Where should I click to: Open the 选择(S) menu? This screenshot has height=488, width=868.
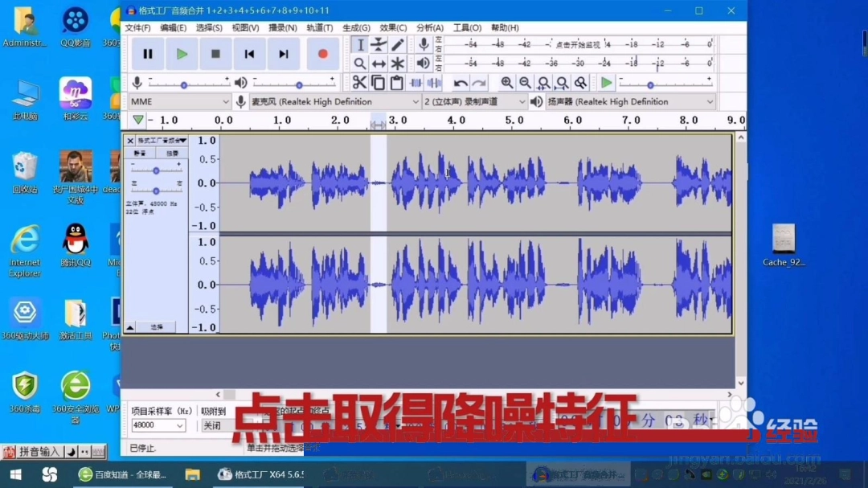pos(209,27)
